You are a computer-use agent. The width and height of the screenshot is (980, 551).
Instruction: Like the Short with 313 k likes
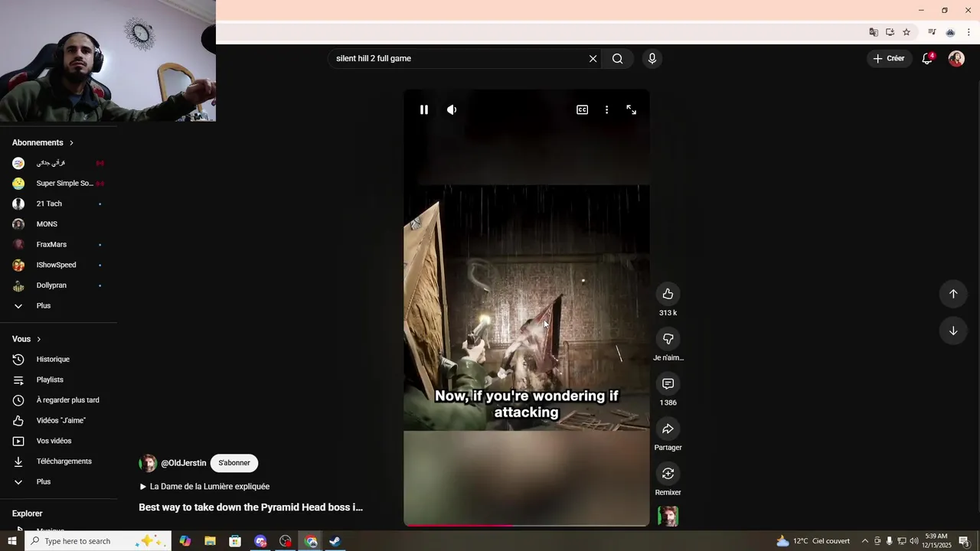pyautogui.click(x=668, y=294)
